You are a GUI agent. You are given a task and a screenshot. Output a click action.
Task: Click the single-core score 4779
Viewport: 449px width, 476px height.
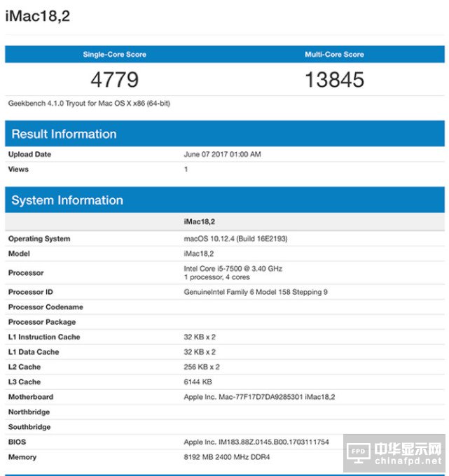115,80
